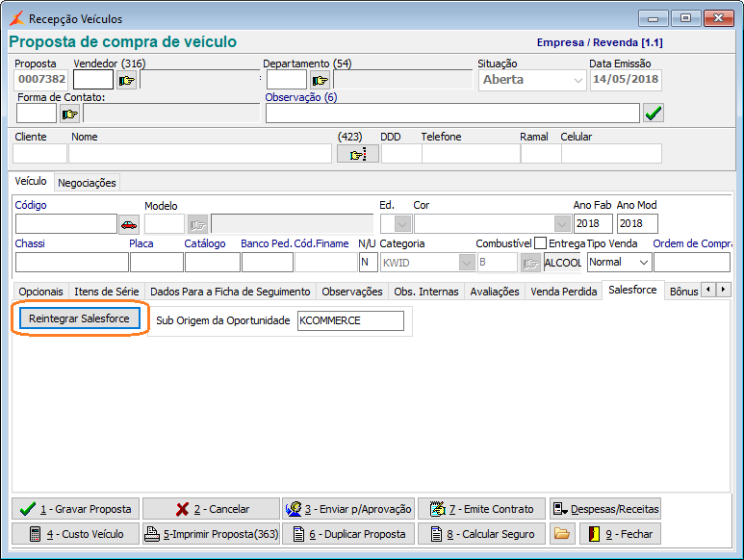Click 1 - Gravar Proposta button
The image size is (744, 560).
[x=75, y=509]
